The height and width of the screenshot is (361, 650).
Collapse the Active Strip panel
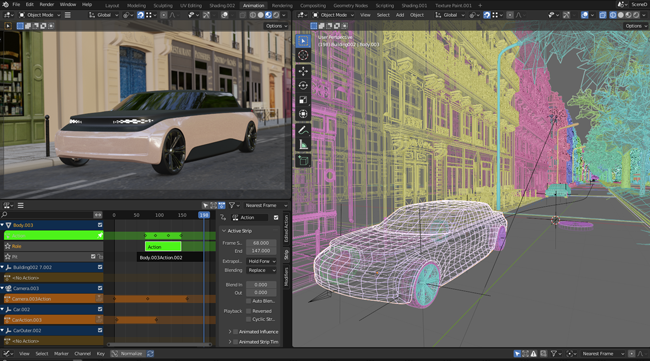pyautogui.click(x=224, y=231)
